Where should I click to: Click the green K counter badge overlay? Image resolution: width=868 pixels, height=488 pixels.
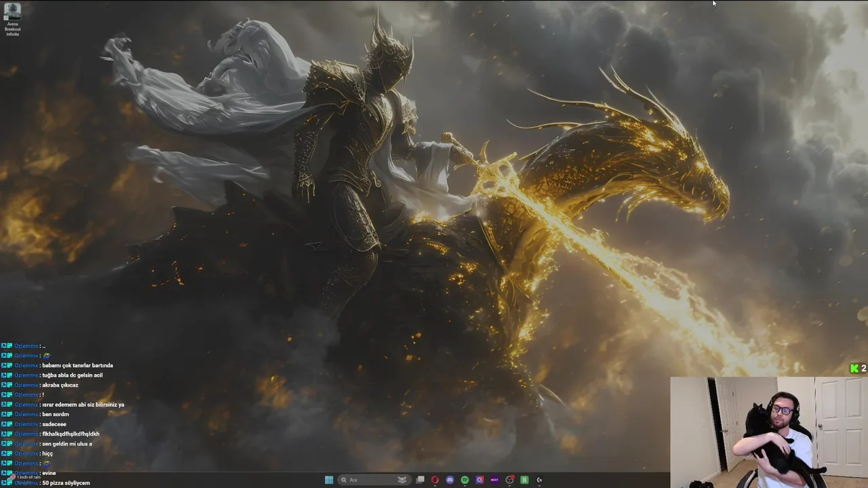[x=858, y=368]
